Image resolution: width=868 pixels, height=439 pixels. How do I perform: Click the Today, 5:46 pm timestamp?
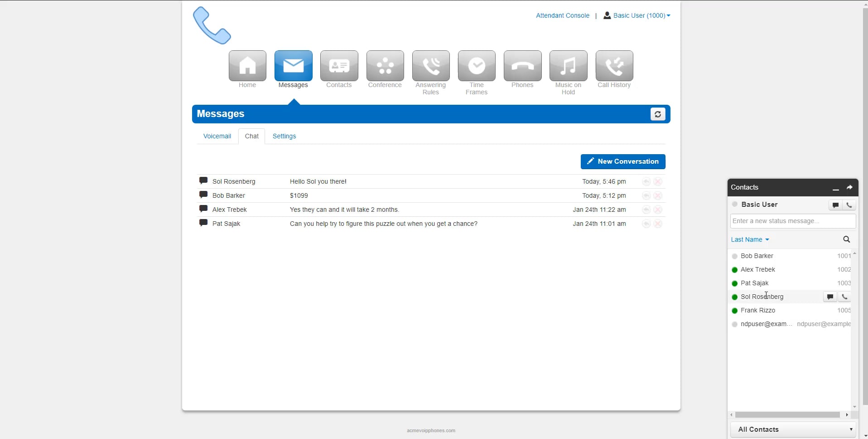point(604,181)
